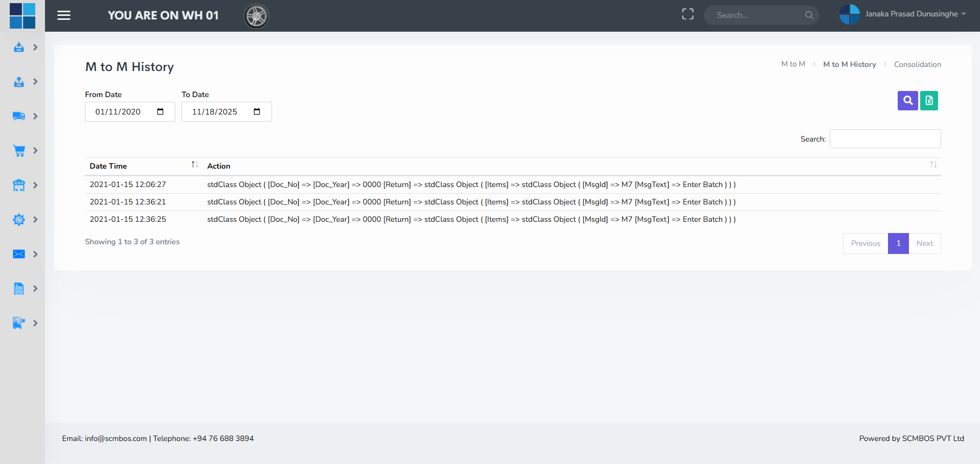
Task: Open the shopping cart sidebar icon
Action: click(x=19, y=151)
